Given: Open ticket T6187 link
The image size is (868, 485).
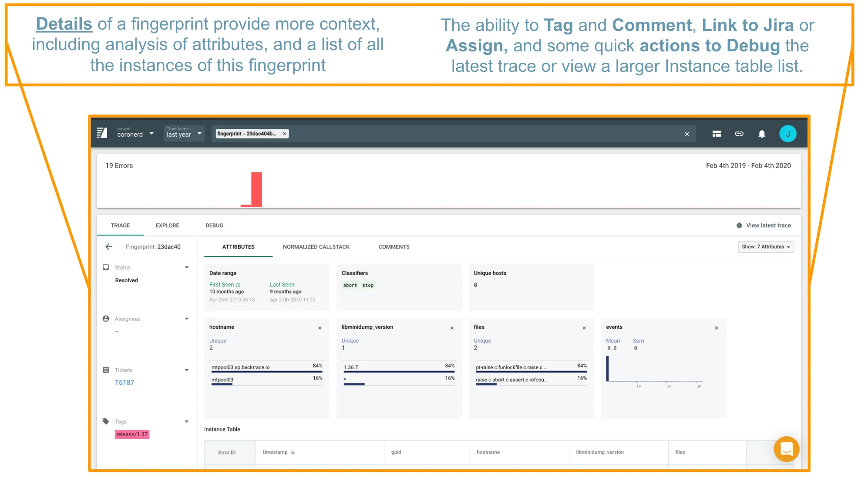Looking at the screenshot, I should tap(124, 382).
